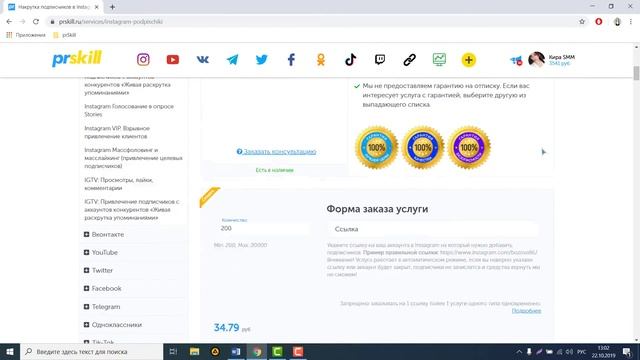The height and width of the screenshot is (360, 640).
Task: Click the first 100% guarantee badge
Action: click(376, 147)
